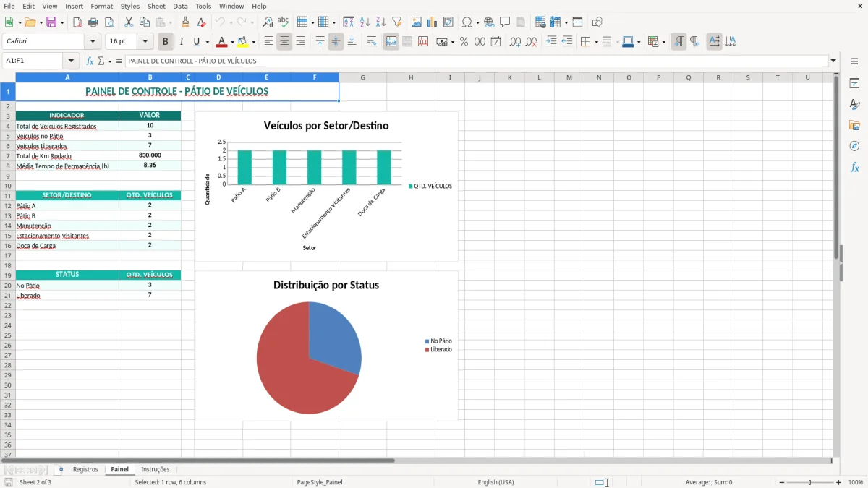Viewport: 868px width, 488px height.
Task: Open Borders dropdown arrow
Action: point(596,42)
